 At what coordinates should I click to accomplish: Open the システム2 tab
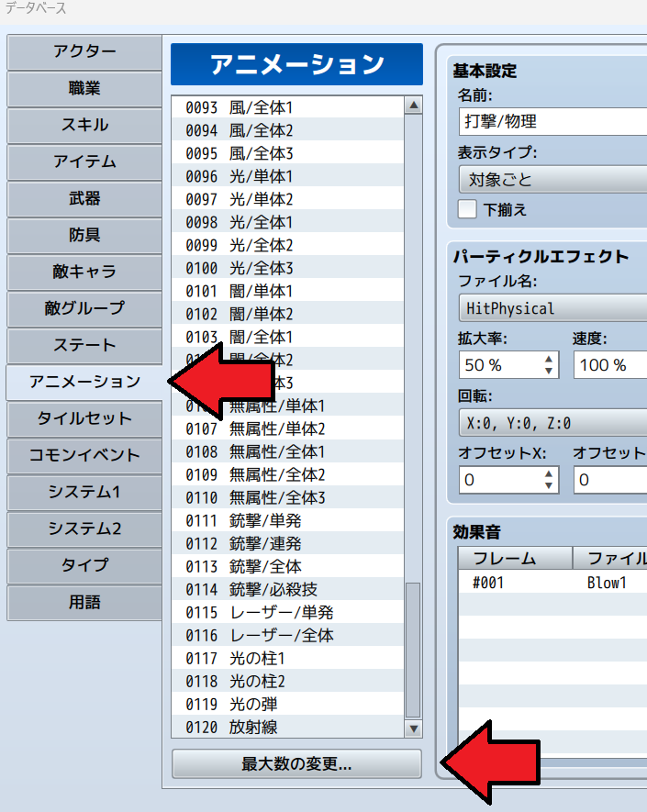pos(84,529)
